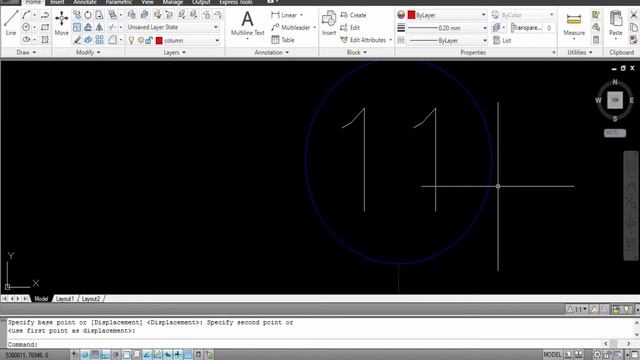Open the Measure utility
Viewport: 640px width, 360px height.
tap(574, 24)
